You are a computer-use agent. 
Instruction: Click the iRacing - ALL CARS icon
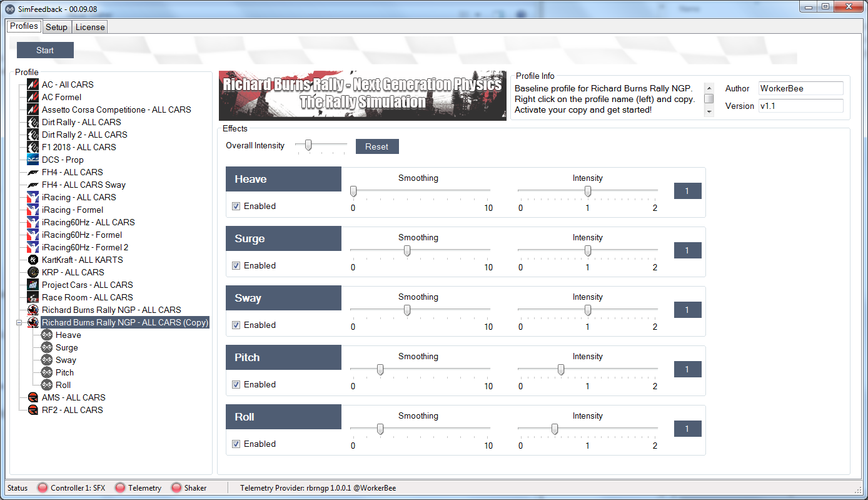[x=33, y=197]
